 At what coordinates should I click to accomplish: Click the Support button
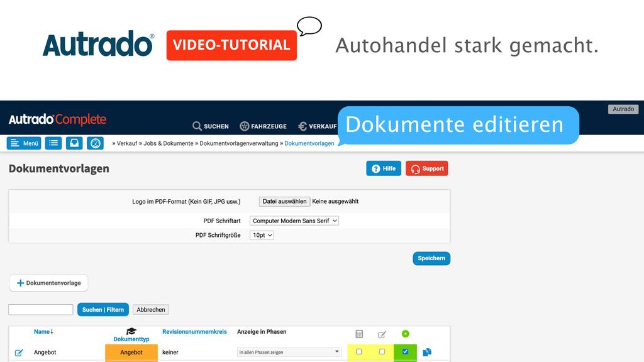click(427, 168)
